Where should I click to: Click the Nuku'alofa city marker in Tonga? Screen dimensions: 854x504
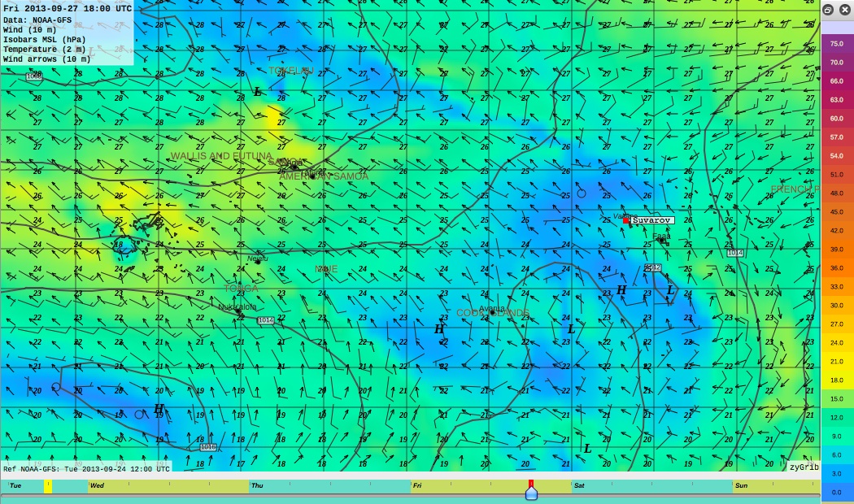click(x=238, y=311)
